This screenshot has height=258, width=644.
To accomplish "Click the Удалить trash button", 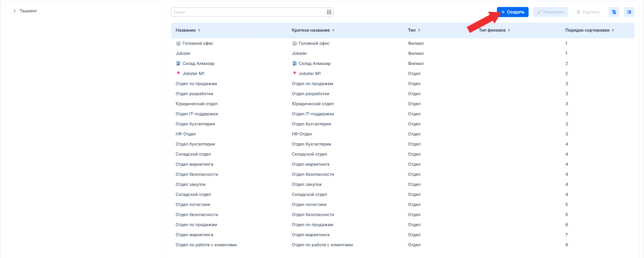I will click(x=588, y=12).
